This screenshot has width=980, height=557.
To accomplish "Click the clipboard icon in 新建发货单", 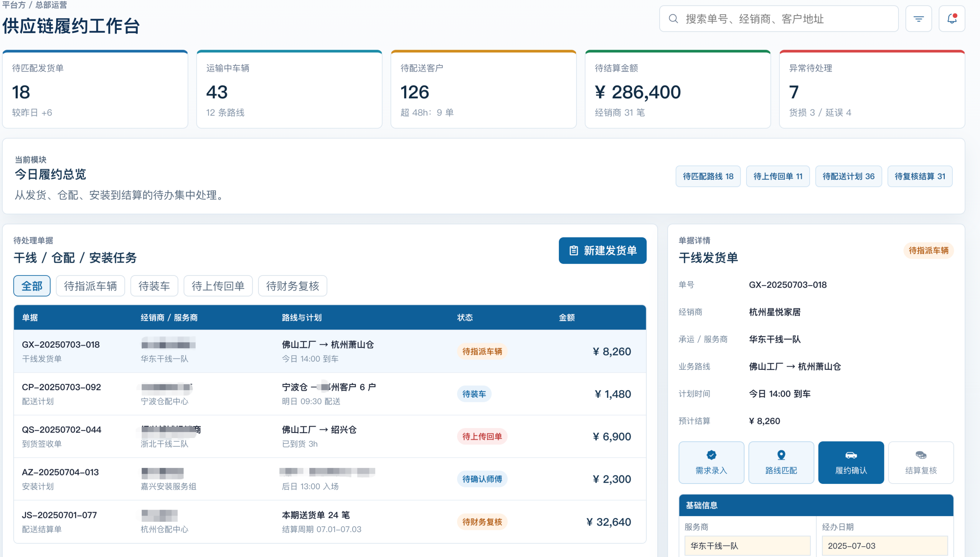I will click(573, 251).
